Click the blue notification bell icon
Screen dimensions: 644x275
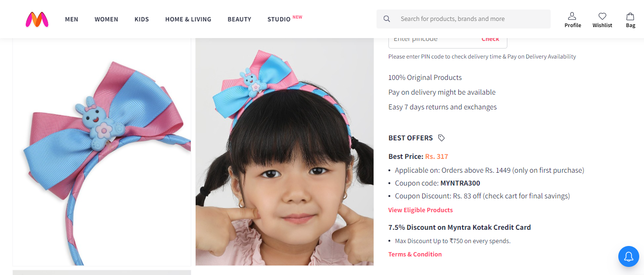628,257
